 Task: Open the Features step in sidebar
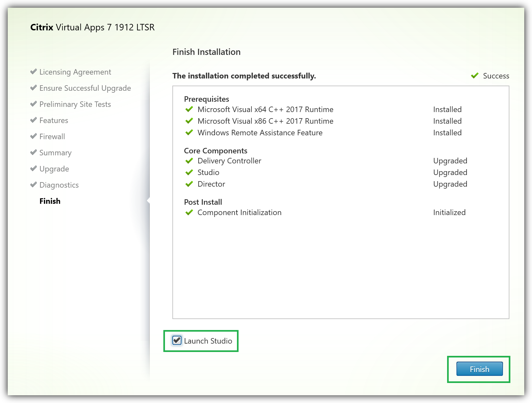click(x=54, y=120)
